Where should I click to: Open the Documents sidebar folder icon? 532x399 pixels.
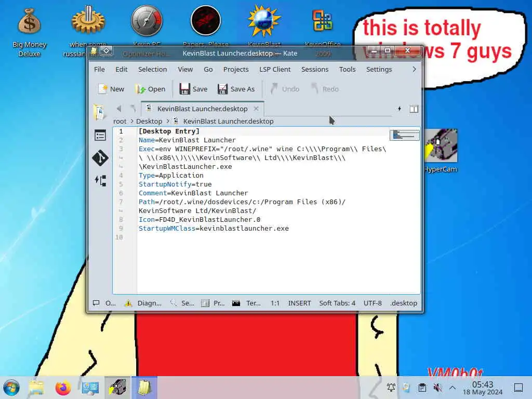click(99, 112)
